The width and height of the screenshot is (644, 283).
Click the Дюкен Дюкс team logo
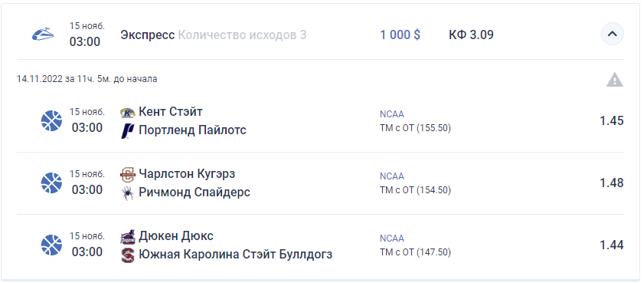click(x=128, y=237)
